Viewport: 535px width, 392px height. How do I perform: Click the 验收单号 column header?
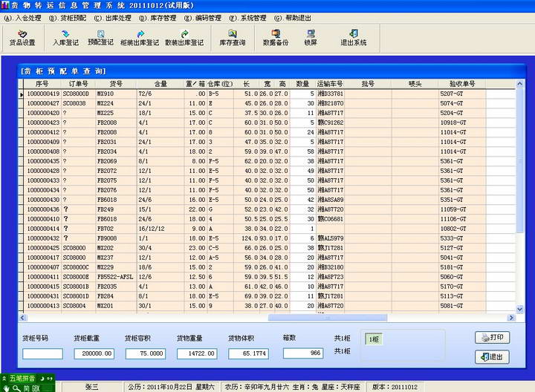[462, 83]
